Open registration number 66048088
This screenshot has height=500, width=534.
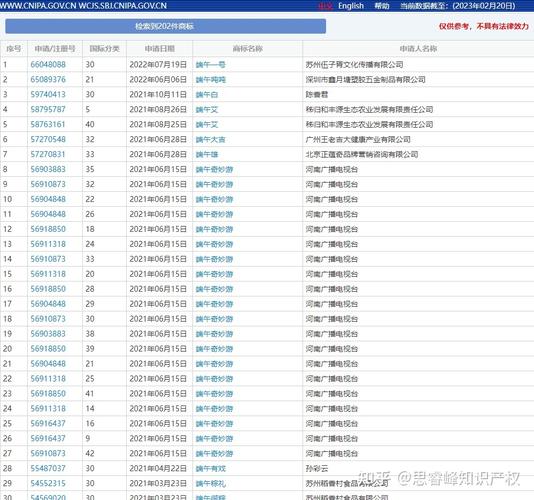(48, 64)
